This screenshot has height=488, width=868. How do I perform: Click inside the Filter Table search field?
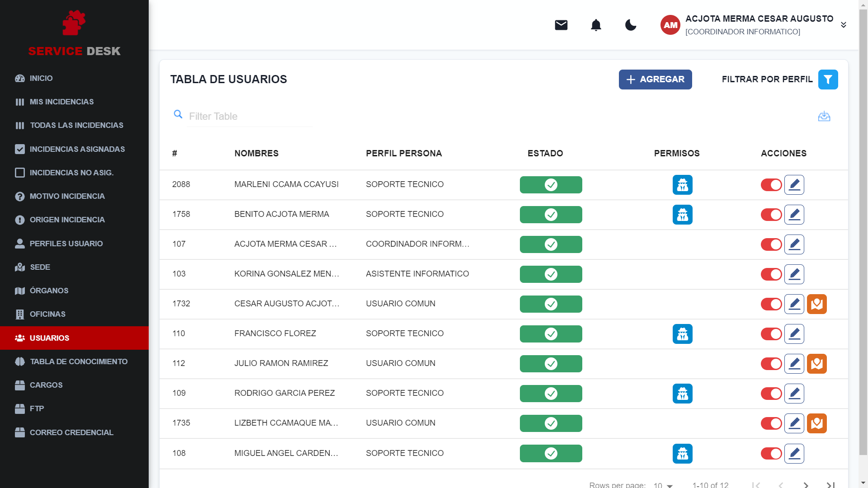[x=249, y=116]
